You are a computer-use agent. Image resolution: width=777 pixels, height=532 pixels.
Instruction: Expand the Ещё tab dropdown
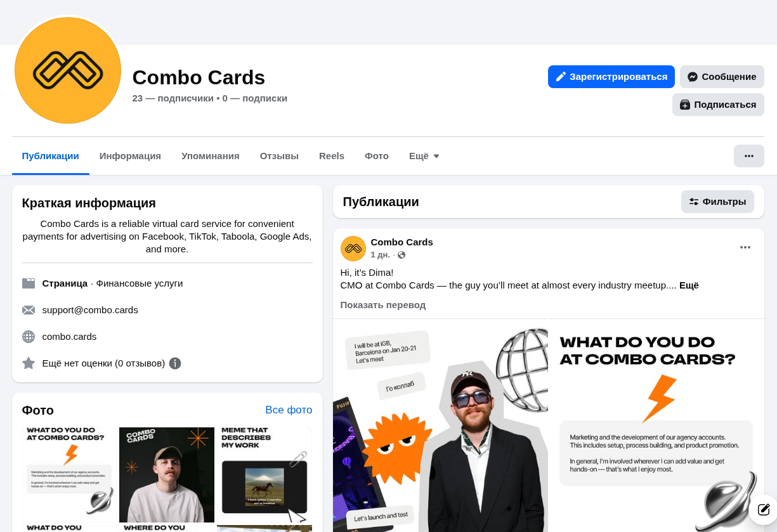pos(424,156)
